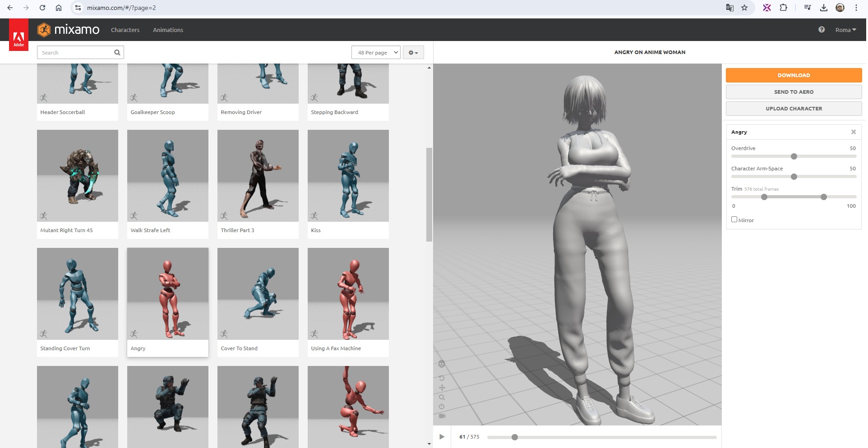Click the Removing Driver label

tap(241, 112)
